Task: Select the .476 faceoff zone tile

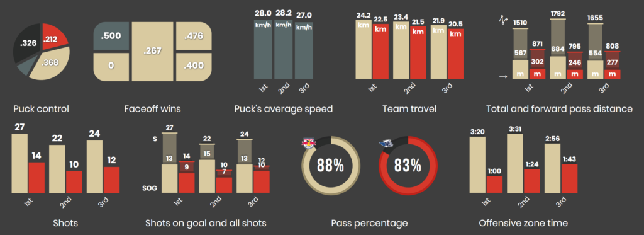Action: click(194, 36)
